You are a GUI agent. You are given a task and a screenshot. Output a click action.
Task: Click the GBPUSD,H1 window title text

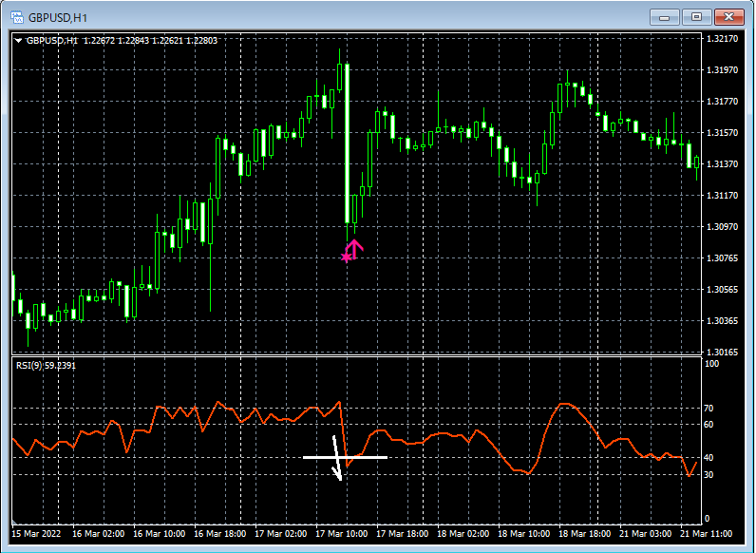click(x=58, y=18)
